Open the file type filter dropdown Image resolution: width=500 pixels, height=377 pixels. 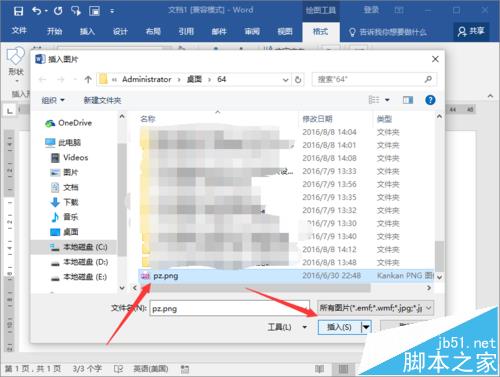pos(375,308)
